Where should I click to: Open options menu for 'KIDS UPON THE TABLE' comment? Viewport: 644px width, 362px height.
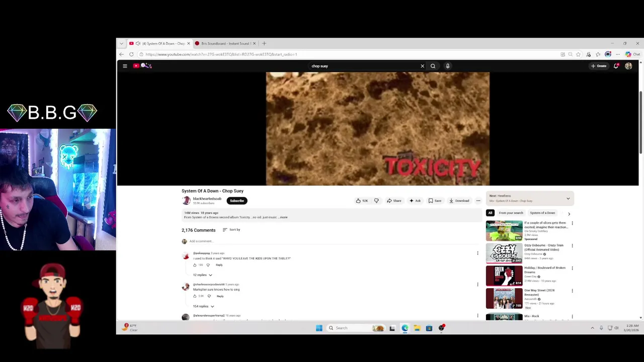click(x=477, y=253)
